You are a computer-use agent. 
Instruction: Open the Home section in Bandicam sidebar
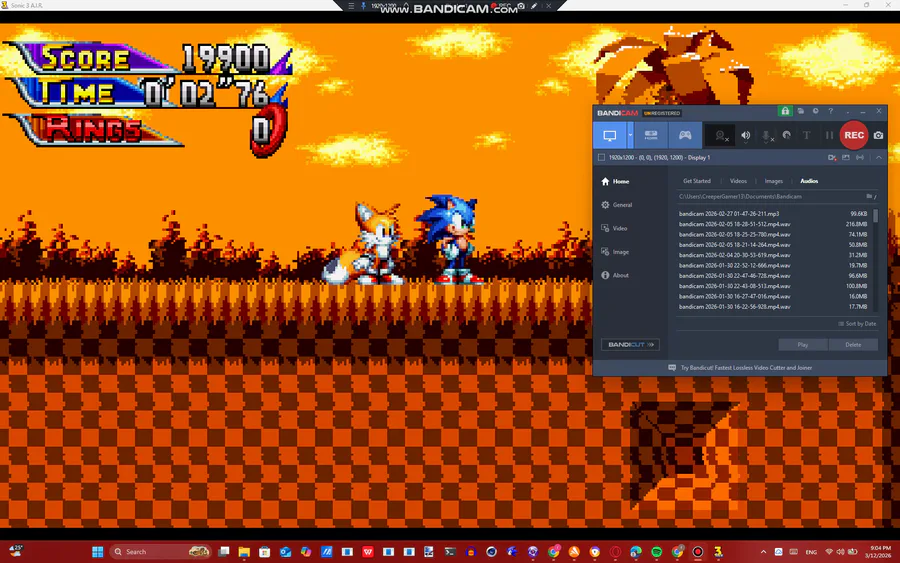pyautogui.click(x=615, y=181)
